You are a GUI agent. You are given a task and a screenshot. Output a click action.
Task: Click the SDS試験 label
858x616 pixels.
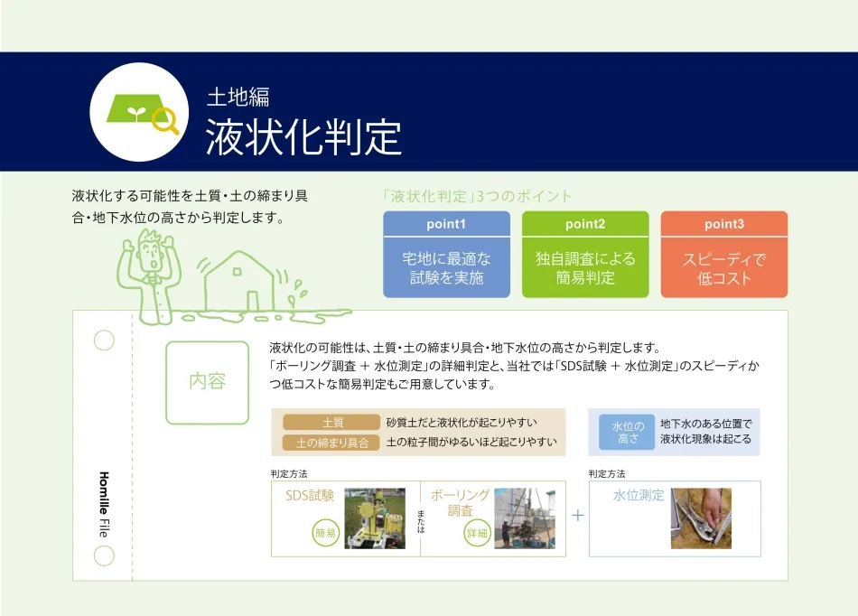[310, 496]
